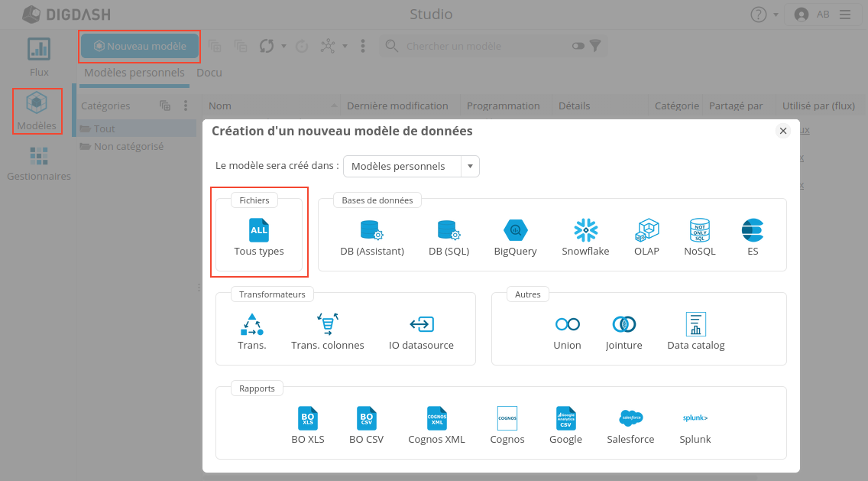Open the OLAP model type
The width and height of the screenshot is (868, 481).
[x=646, y=231]
